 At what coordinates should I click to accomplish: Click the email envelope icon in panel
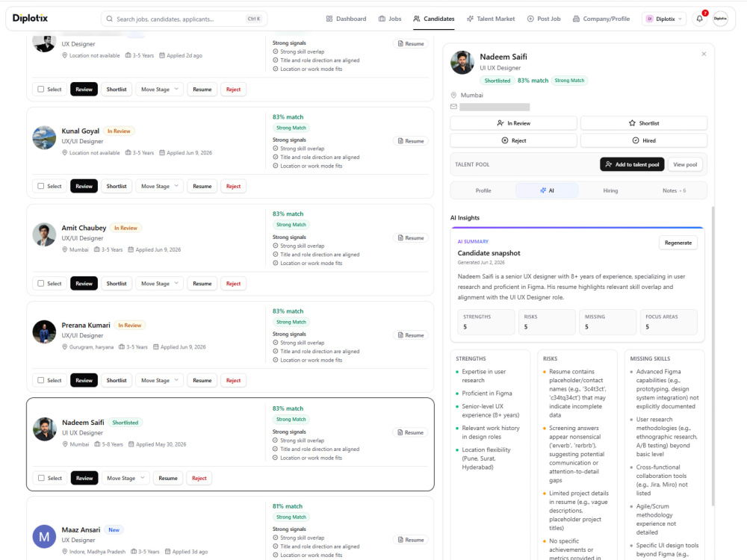(x=453, y=107)
